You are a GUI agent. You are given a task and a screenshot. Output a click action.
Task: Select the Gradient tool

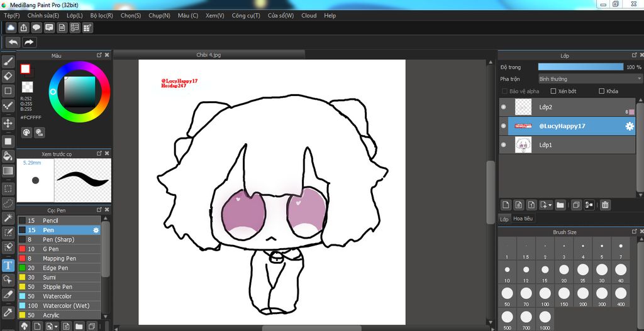8,170
